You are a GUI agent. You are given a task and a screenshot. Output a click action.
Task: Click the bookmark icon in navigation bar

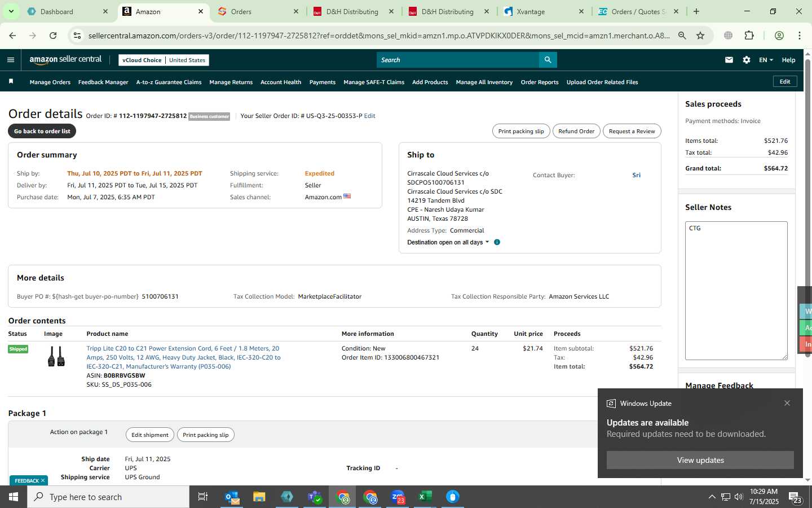point(11,82)
